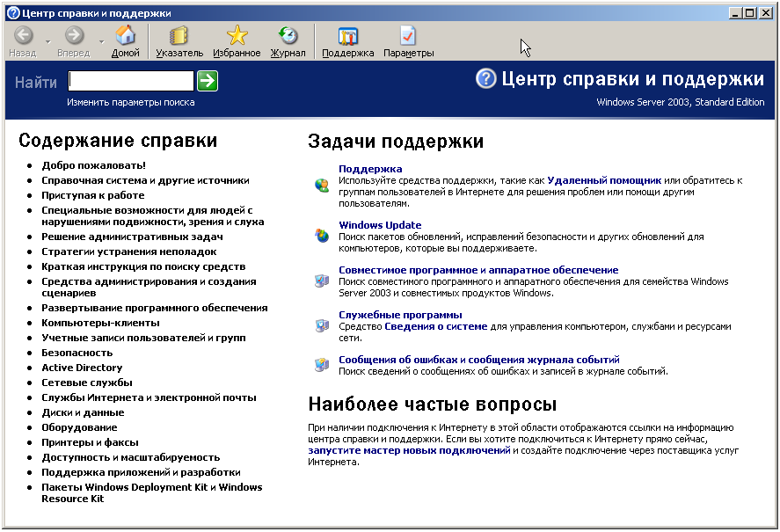Click the Вперед forward arrow icon
The image size is (780, 532).
tap(74, 35)
